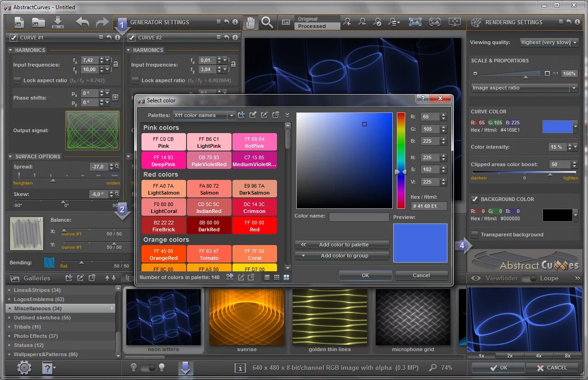Pick the Crimson color swatch
The width and height of the screenshot is (588, 380).
(254, 207)
